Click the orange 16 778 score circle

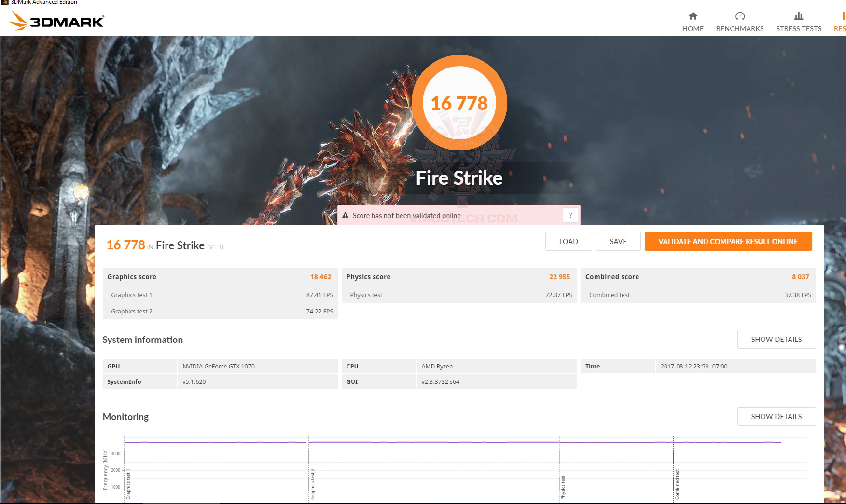pos(459,103)
